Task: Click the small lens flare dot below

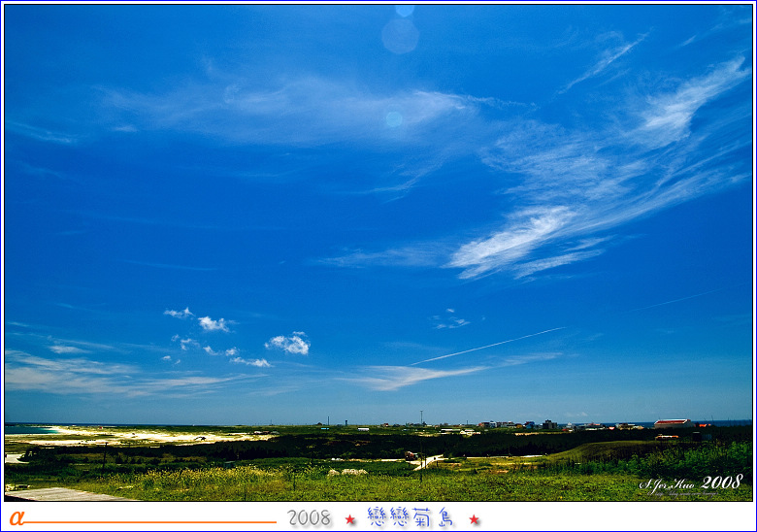Action: point(393,118)
